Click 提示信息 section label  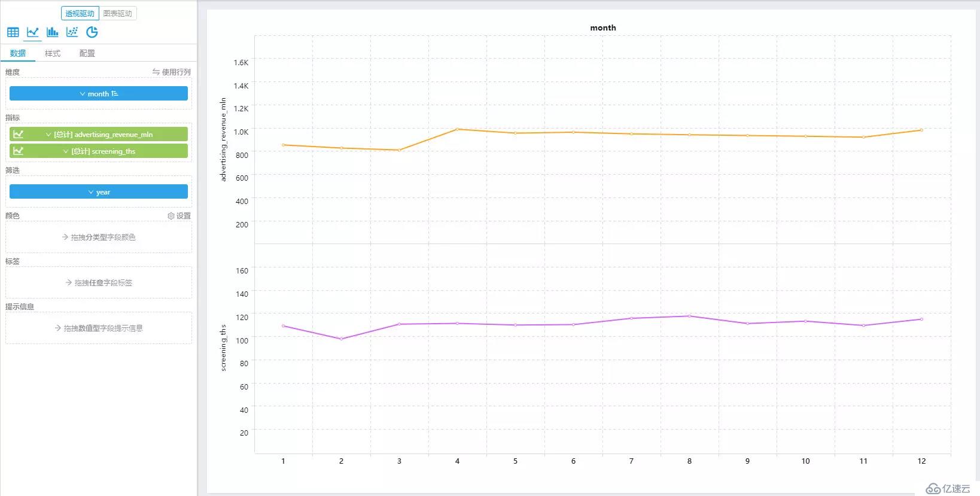pos(20,307)
